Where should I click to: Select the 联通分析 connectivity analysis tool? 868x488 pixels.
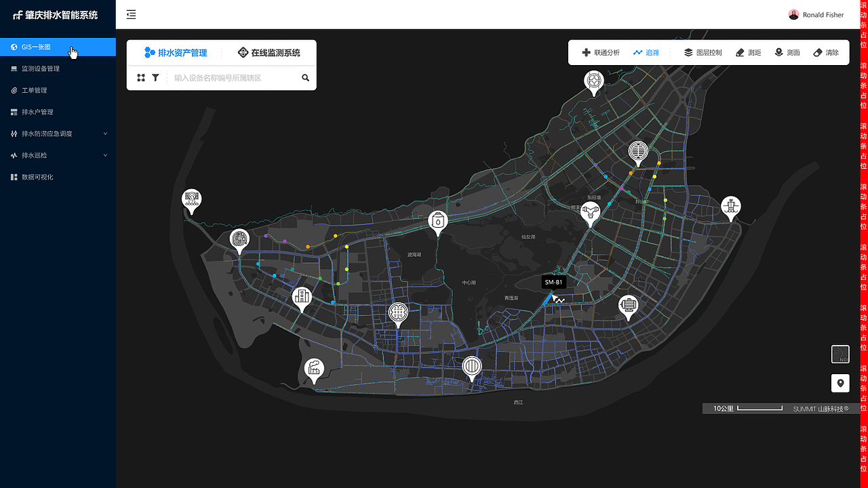tap(601, 52)
